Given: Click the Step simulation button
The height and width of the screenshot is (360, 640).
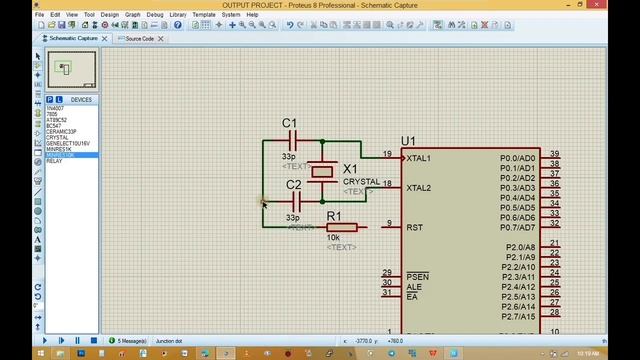Looking at the screenshot, I should pos(61,340).
